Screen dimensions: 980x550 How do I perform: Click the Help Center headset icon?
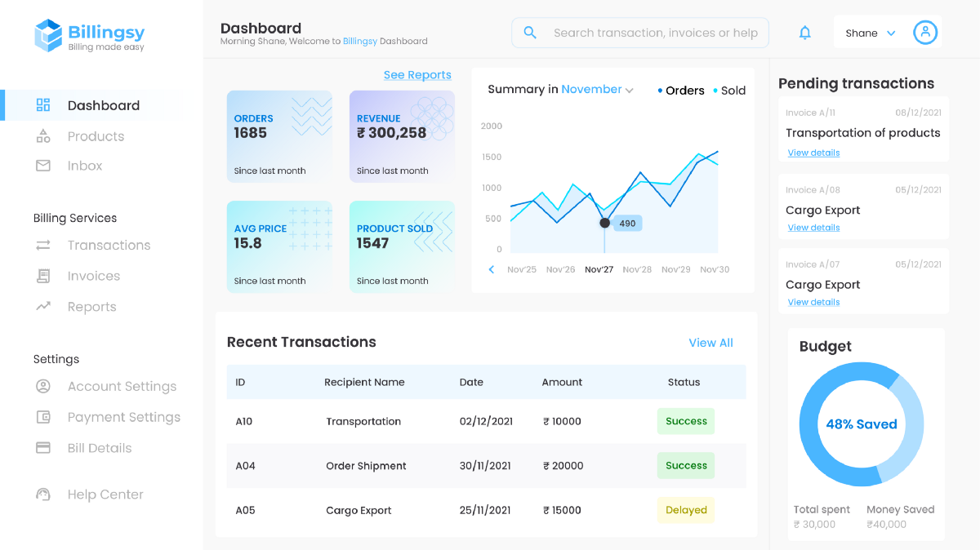pos(43,495)
